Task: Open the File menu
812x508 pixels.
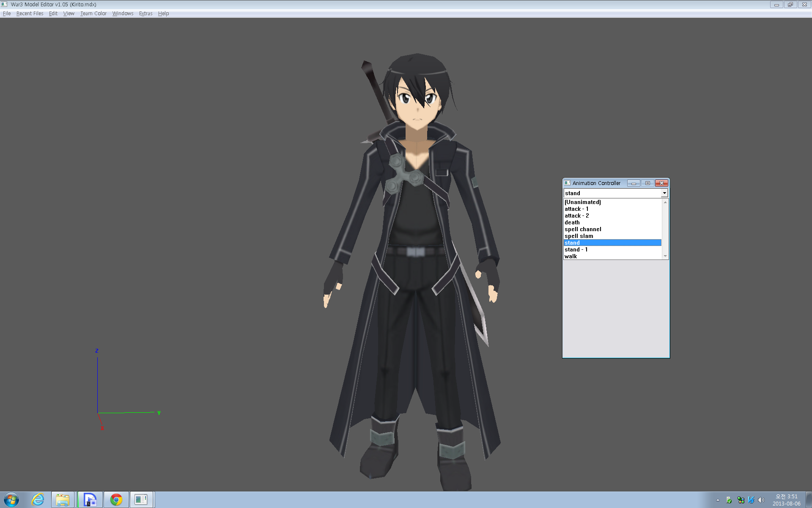Action: [7, 14]
